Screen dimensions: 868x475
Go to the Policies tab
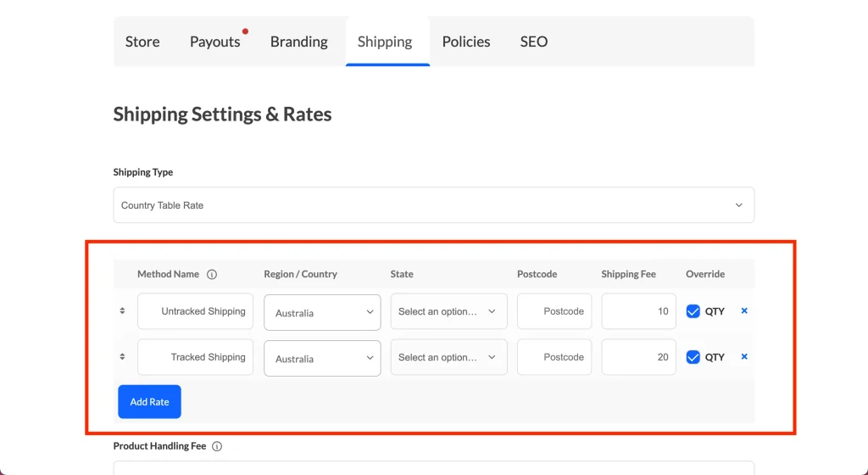coord(466,42)
